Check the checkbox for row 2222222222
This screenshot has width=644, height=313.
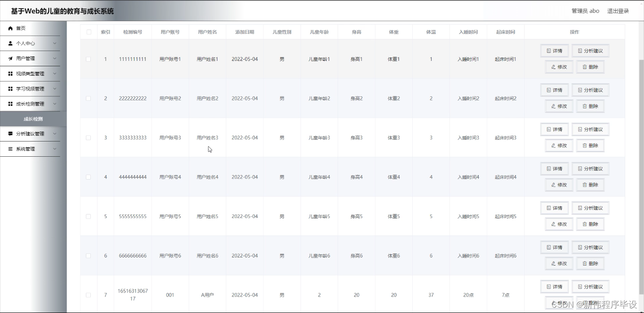(89, 99)
